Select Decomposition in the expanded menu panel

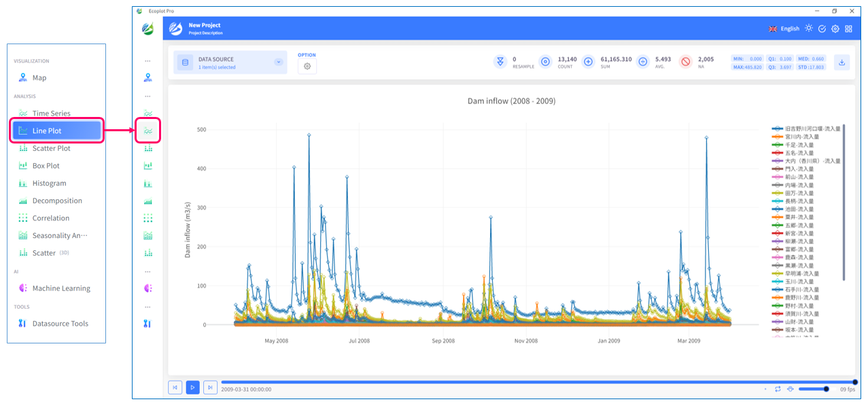tap(56, 201)
